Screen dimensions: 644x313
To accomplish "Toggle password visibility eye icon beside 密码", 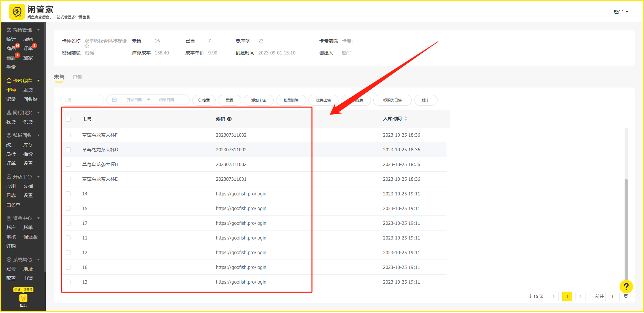I will point(229,119).
